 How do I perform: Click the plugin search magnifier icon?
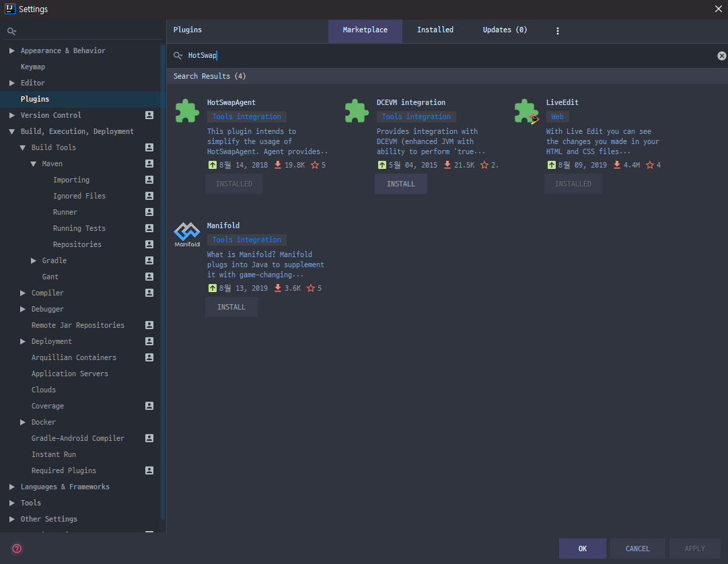[178, 56]
